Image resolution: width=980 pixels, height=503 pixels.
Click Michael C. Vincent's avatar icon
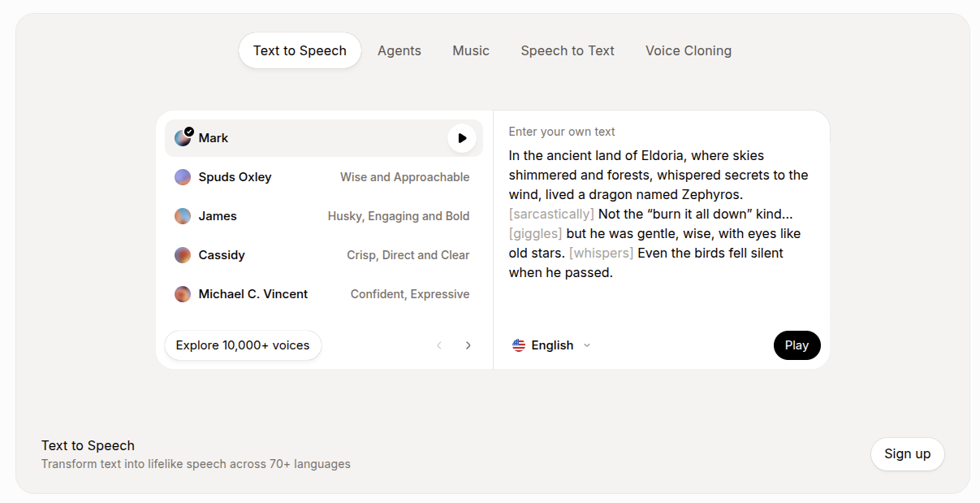click(183, 294)
